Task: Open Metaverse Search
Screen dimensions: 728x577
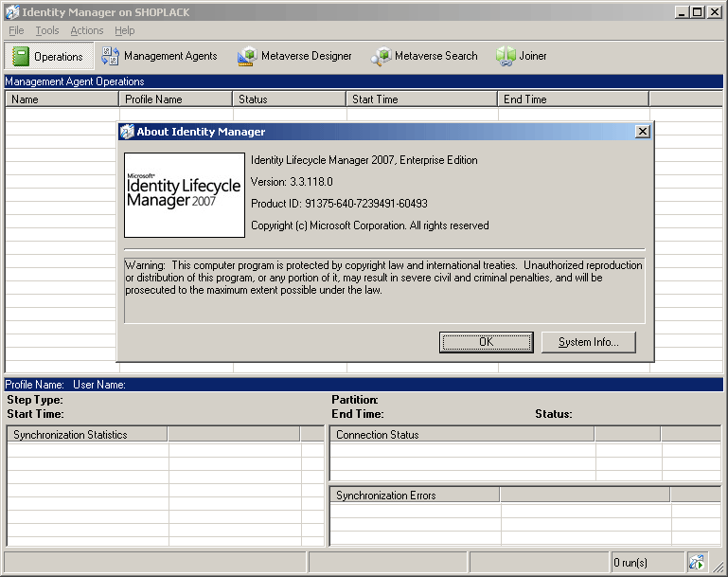Action: pyautogui.click(x=424, y=56)
